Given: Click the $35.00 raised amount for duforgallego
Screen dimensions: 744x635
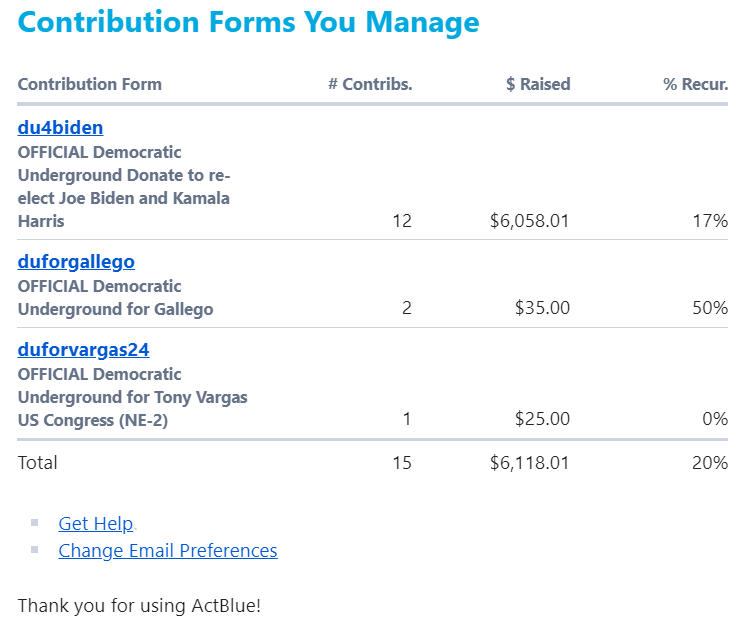Looking at the screenshot, I should (x=542, y=308).
